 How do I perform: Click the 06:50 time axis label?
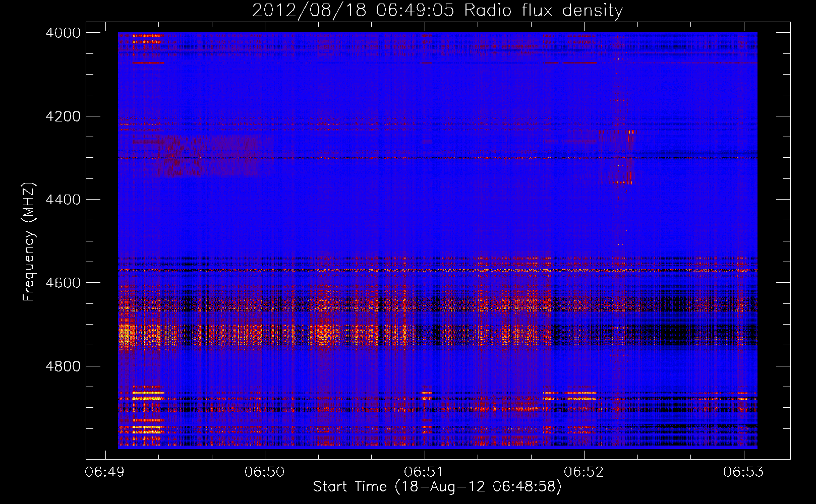pos(265,472)
